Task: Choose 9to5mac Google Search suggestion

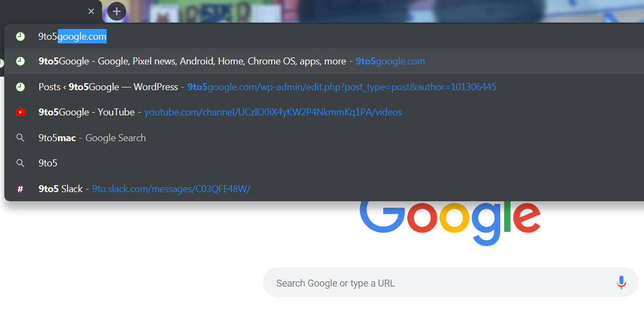Action: tap(324, 138)
